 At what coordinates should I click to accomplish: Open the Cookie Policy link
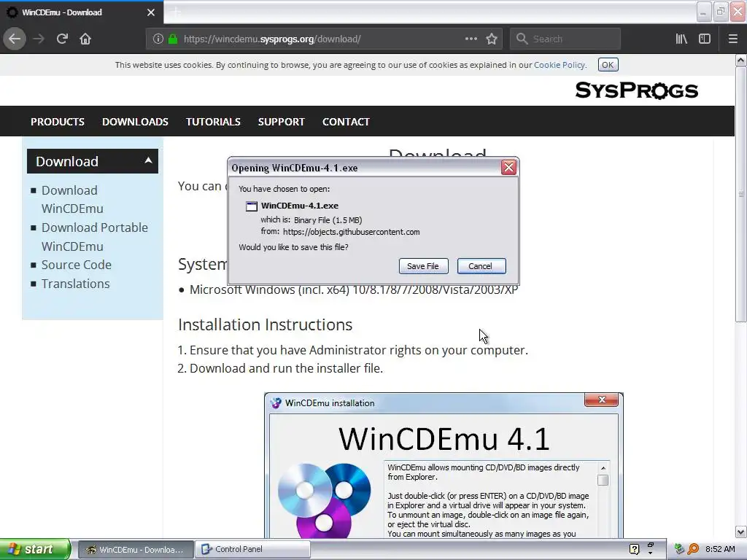[x=560, y=65]
